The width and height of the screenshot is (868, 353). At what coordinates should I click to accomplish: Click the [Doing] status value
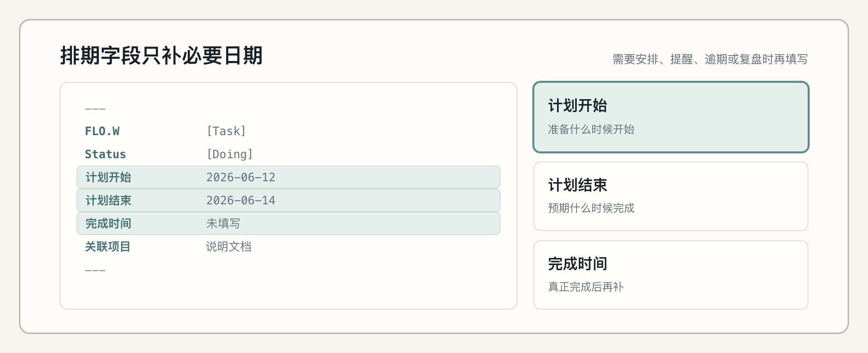click(x=230, y=154)
